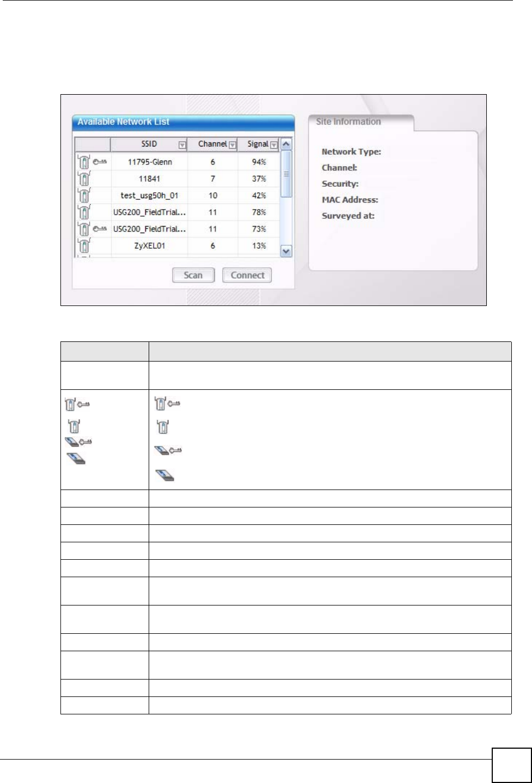This screenshot has height=783, width=532.
Task: Click the Available Network List title bar
Action: (184, 122)
